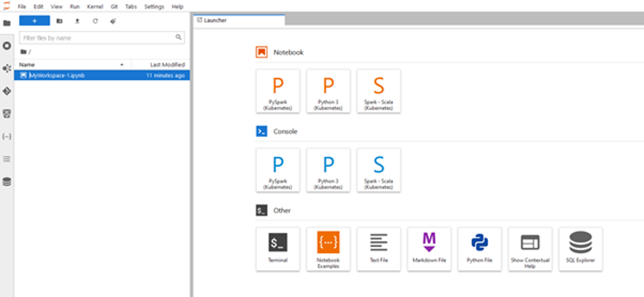The width and height of the screenshot is (644, 297).
Task: Open the Settings menu
Action: pos(154,6)
